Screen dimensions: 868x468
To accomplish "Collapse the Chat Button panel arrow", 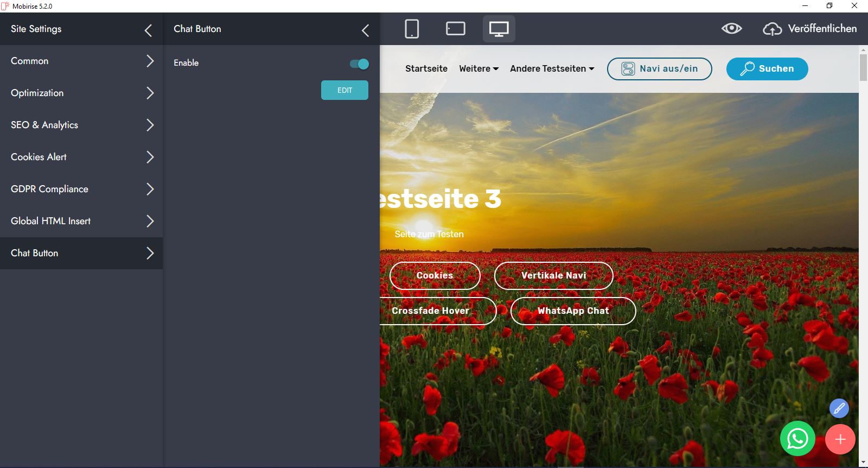I will [365, 30].
